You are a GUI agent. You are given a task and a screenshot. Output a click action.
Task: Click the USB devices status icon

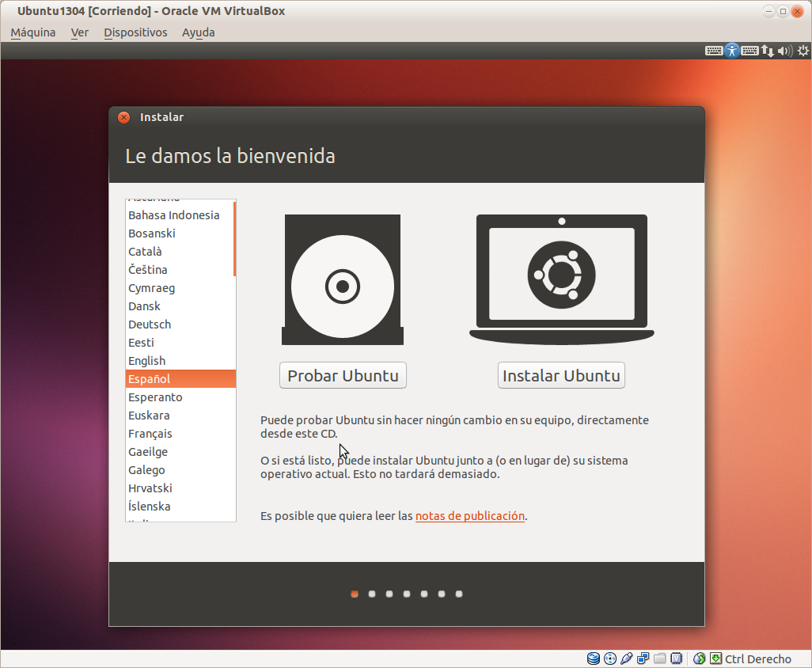tap(627, 659)
